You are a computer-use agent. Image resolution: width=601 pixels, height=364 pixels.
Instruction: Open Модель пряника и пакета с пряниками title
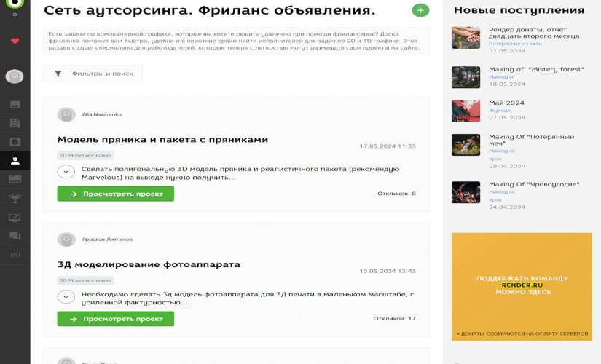(x=162, y=140)
